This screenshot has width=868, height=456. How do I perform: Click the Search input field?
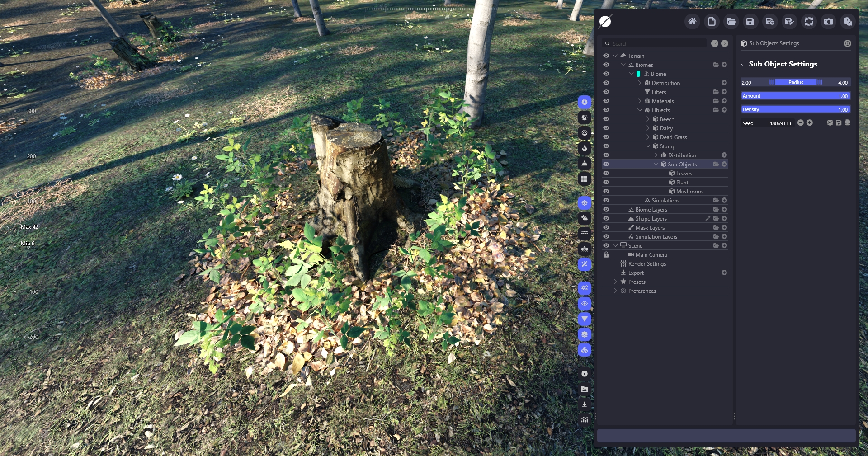tap(658, 44)
